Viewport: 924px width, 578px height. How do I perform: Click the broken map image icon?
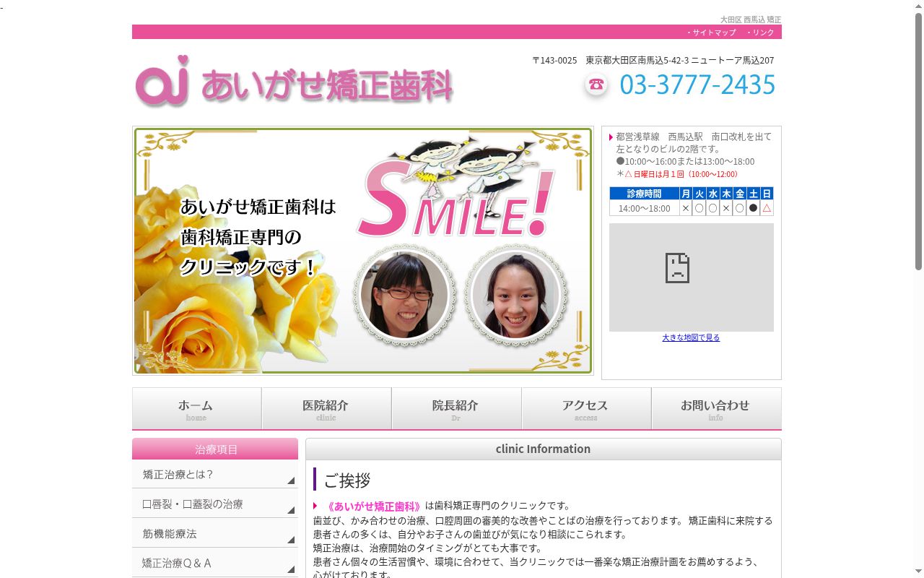click(x=677, y=267)
